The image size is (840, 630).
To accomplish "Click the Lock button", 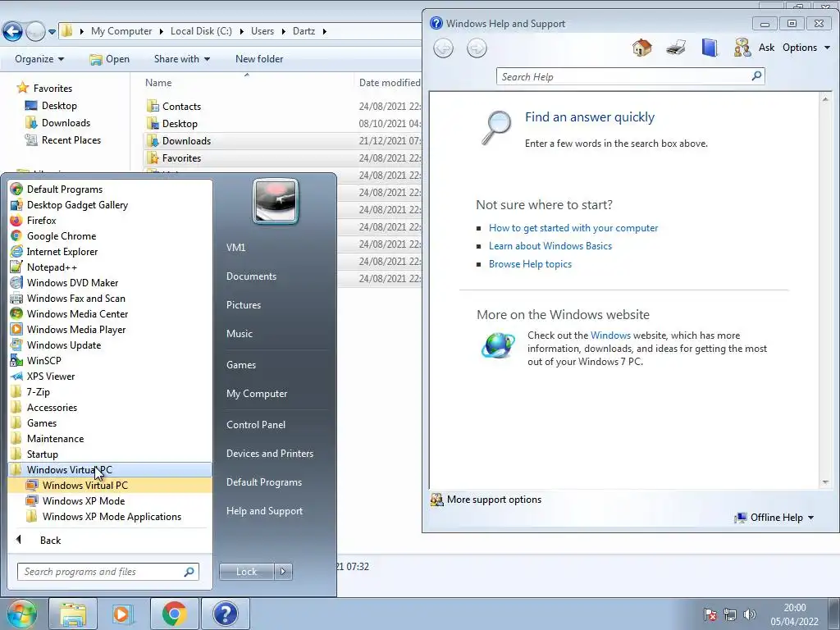I will [246, 572].
